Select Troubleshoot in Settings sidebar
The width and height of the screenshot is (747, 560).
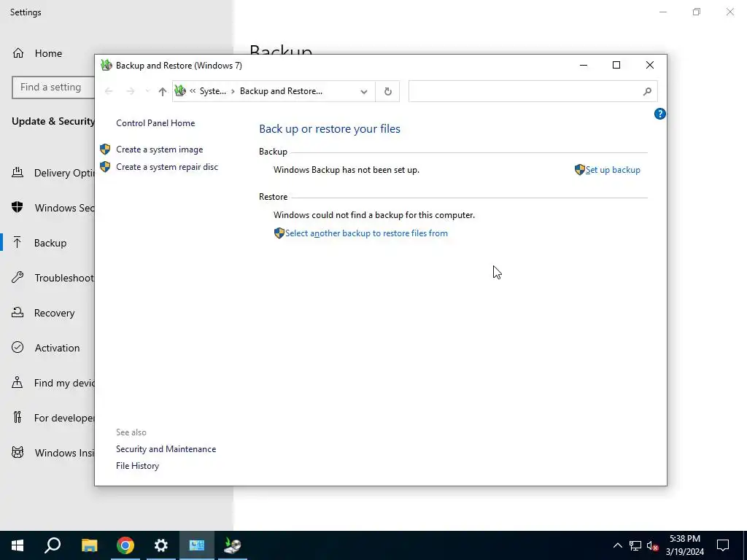[47, 278]
